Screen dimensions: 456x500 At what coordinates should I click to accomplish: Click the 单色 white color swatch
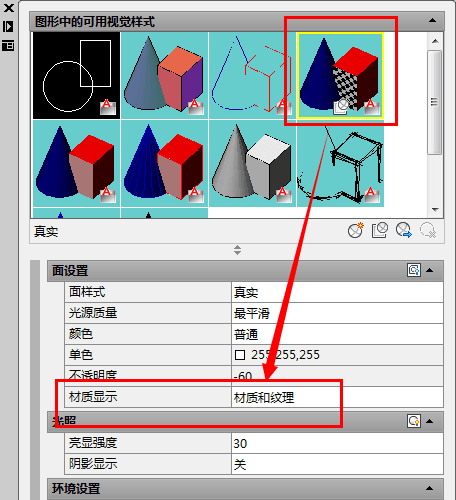coord(240,355)
